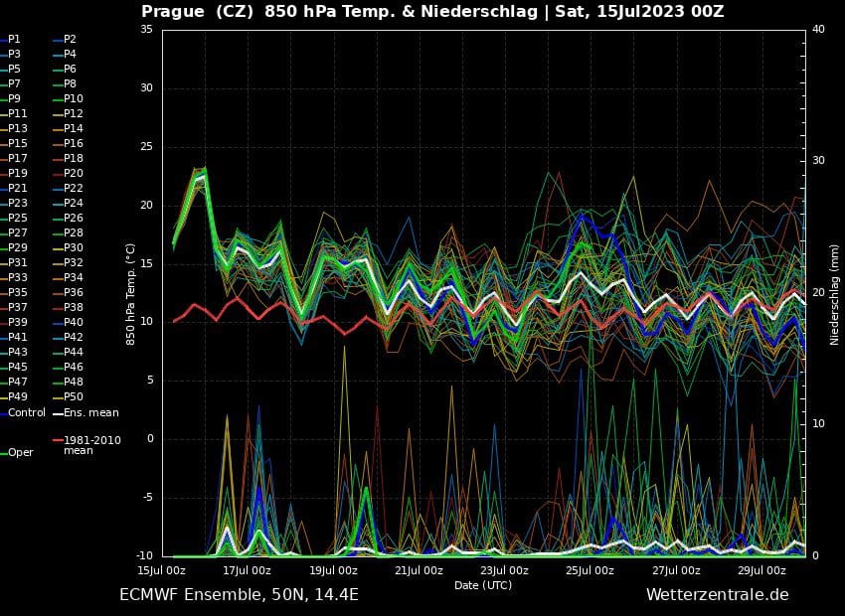Click the Control legend entry
845x616 pixels.
point(27,412)
